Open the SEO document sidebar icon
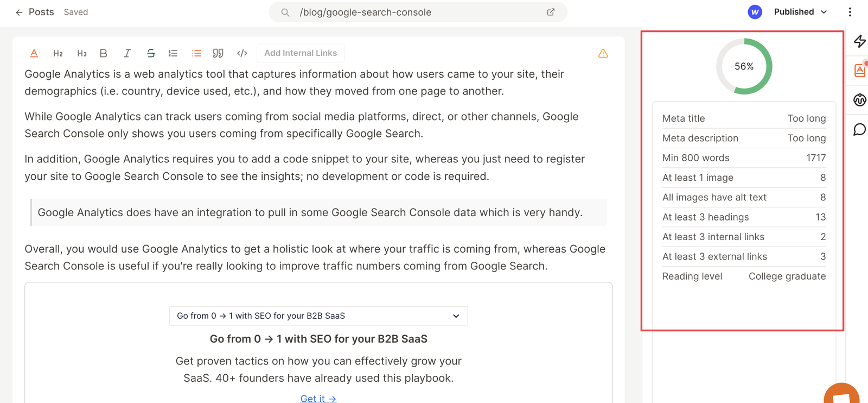The width and height of the screenshot is (868, 403). tap(860, 70)
